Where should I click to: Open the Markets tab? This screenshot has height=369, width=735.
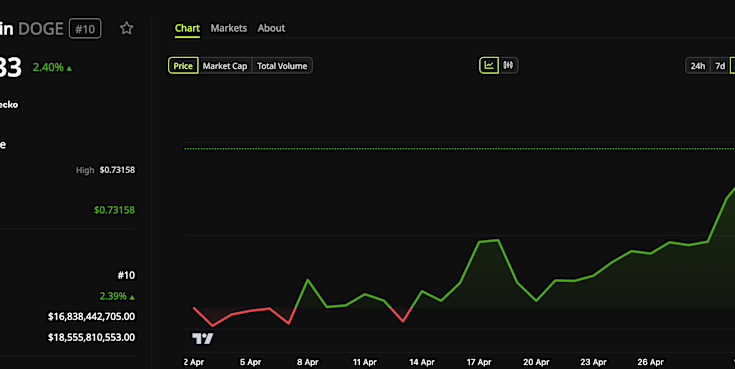(229, 28)
